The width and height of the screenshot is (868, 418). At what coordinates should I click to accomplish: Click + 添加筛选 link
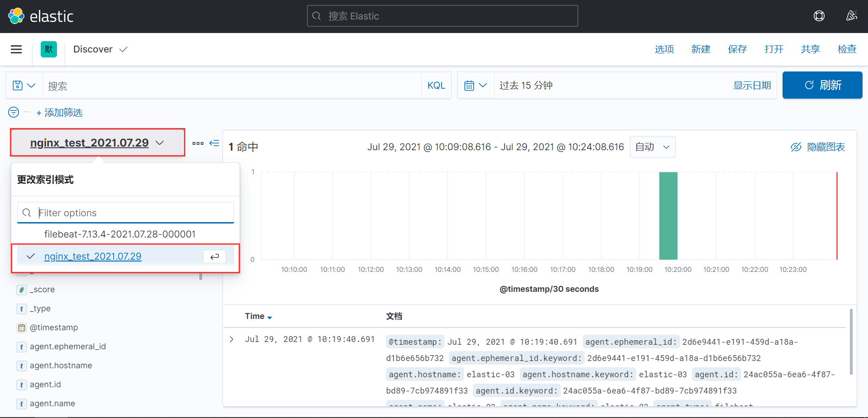[59, 113]
